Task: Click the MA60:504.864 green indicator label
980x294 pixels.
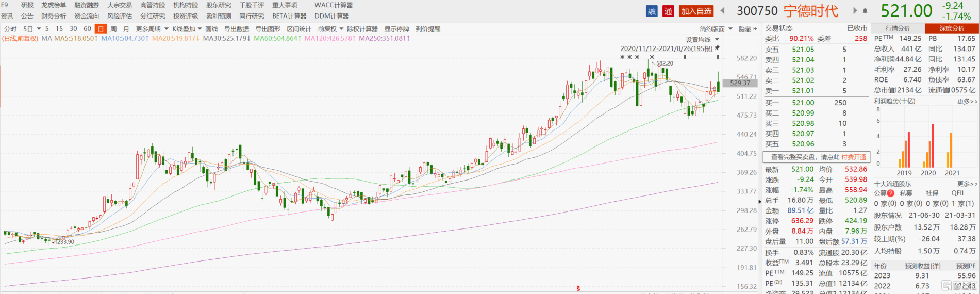Action: click(278, 39)
